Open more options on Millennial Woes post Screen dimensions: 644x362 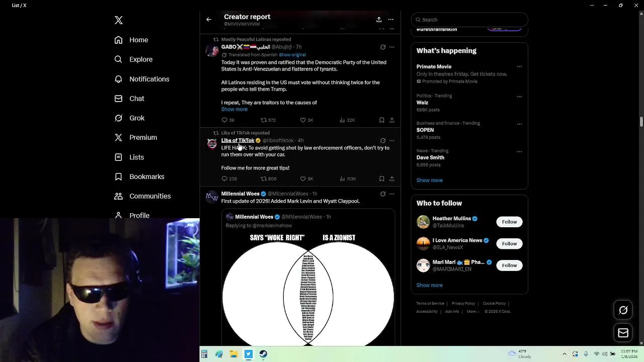pos(392,194)
